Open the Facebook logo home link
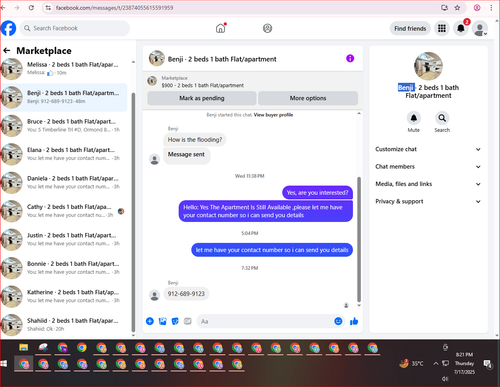Screen dimensions: 500x387 pos(8,28)
